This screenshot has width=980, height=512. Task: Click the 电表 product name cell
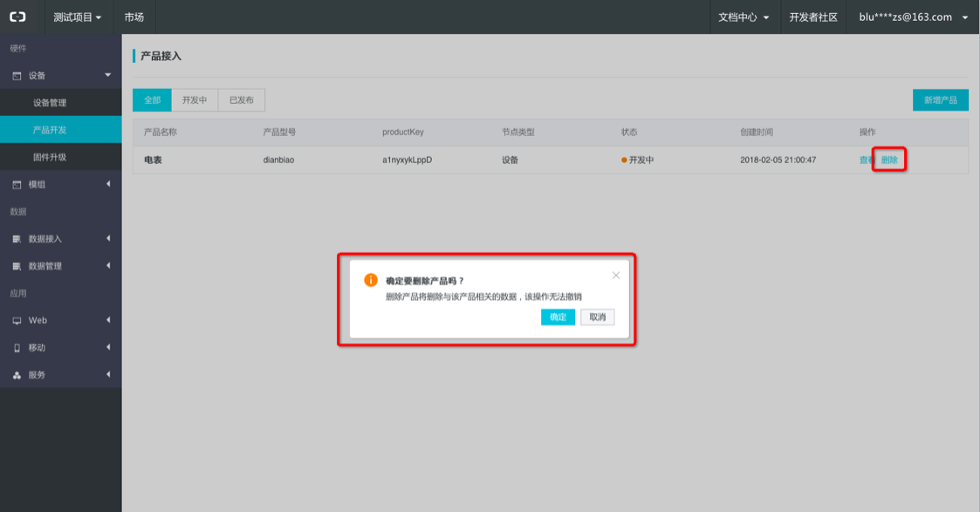pos(153,160)
